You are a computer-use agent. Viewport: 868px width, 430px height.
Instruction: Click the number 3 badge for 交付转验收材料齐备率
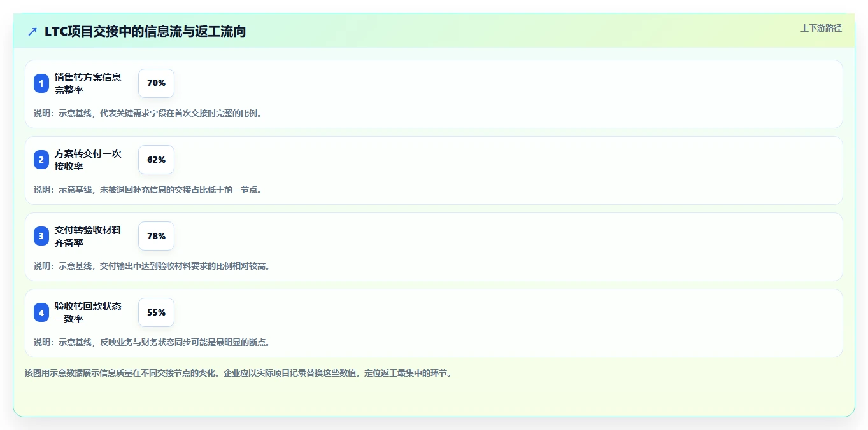[x=41, y=236]
